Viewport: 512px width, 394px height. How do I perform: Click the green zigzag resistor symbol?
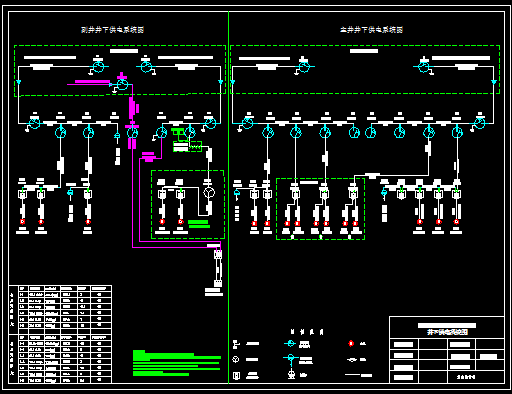pos(195,146)
